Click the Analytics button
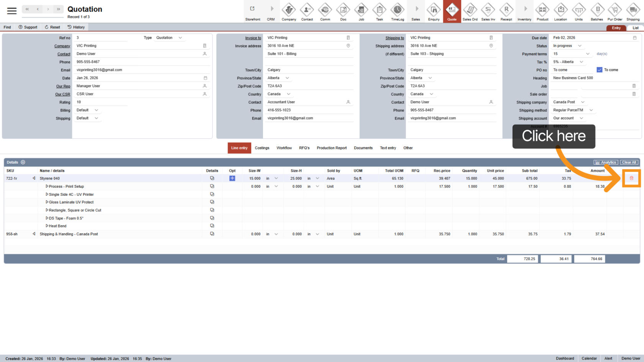644x362 pixels. click(x=606, y=162)
